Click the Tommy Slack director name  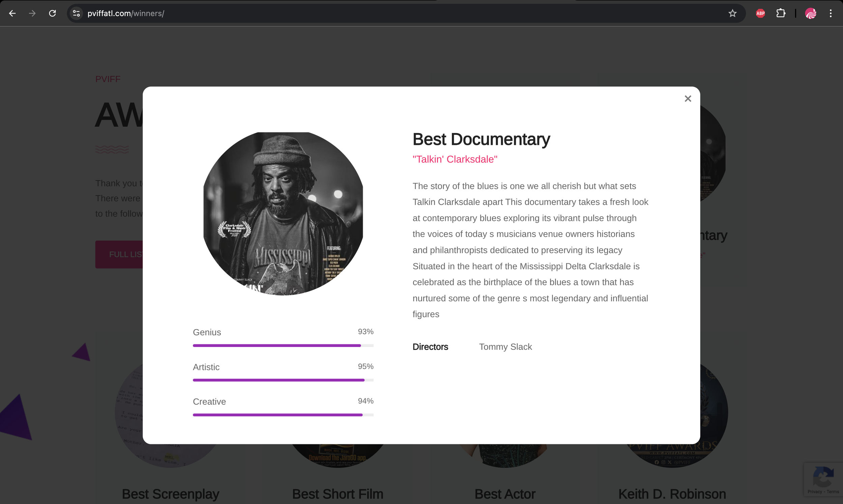pos(505,347)
